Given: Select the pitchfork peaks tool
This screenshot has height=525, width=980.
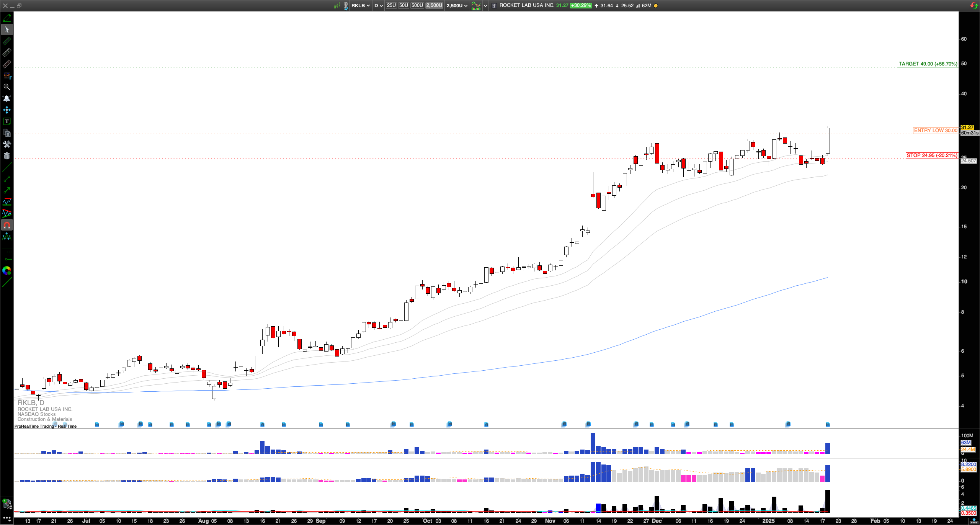Looking at the screenshot, I should click(7, 237).
